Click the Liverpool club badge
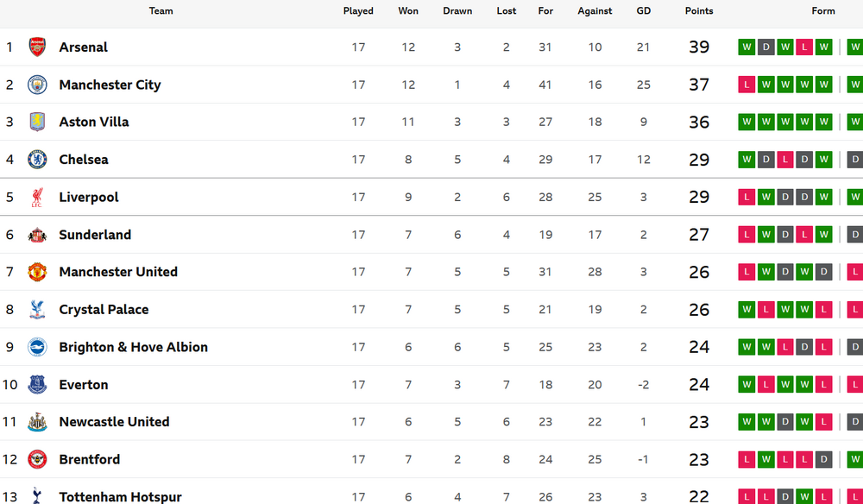The height and width of the screenshot is (504, 863). point(37,197)
